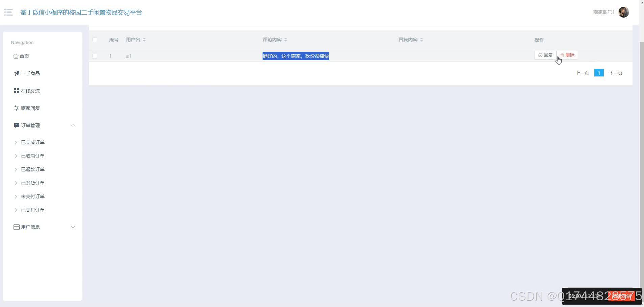Go to previous page with 上一页
The width and height of the screenshot is (644, 307).
pyautogui.click(x=582, y=73)
